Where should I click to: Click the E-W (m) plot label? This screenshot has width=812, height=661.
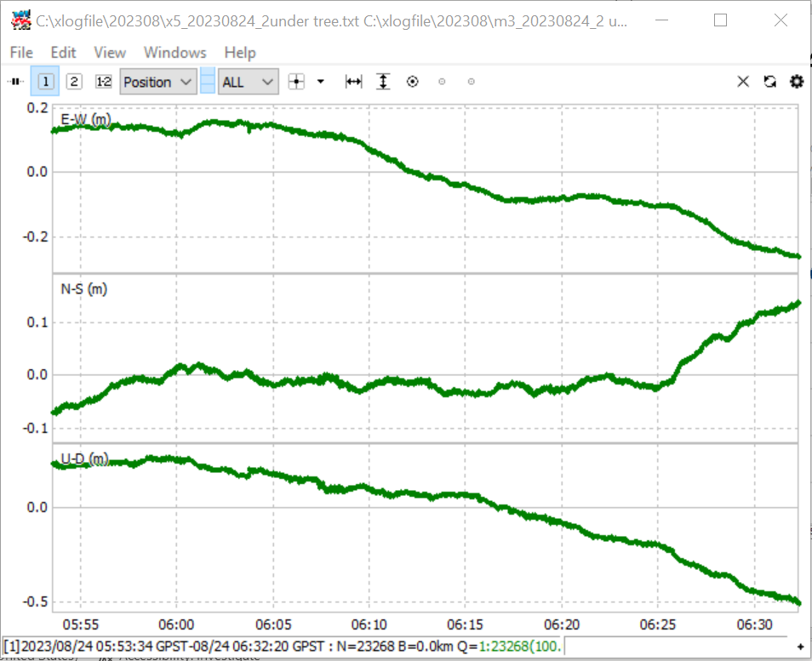pyautogui.click(x=85, y=120)
